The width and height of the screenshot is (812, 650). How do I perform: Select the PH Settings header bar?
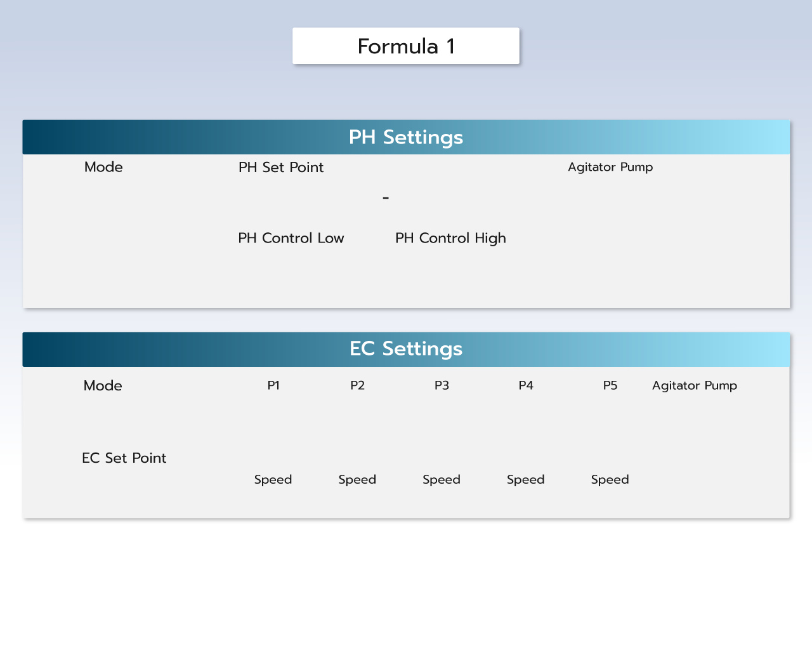tap(406, 137)
